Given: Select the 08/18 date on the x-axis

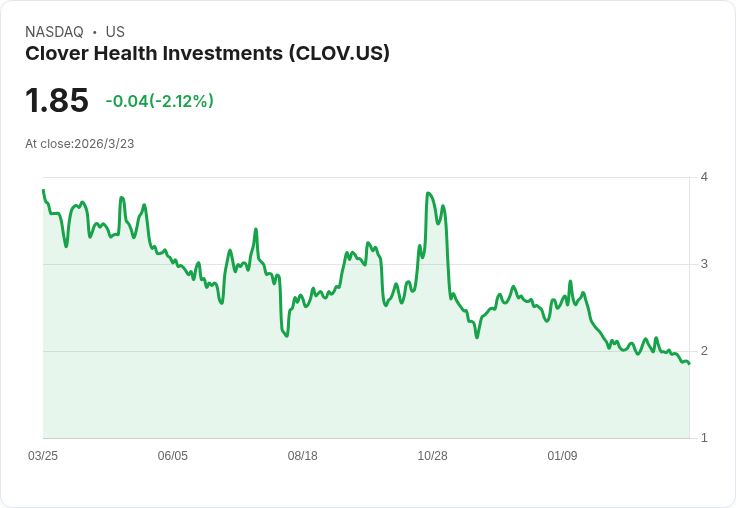Looking at the screenshot, I should point(303,456).
